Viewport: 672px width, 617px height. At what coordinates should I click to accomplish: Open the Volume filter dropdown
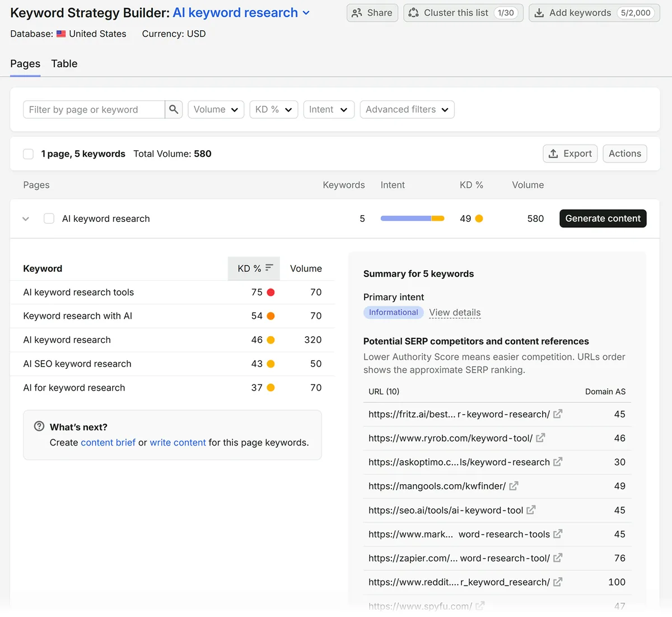pyautogui.click(x=216, y=109)
